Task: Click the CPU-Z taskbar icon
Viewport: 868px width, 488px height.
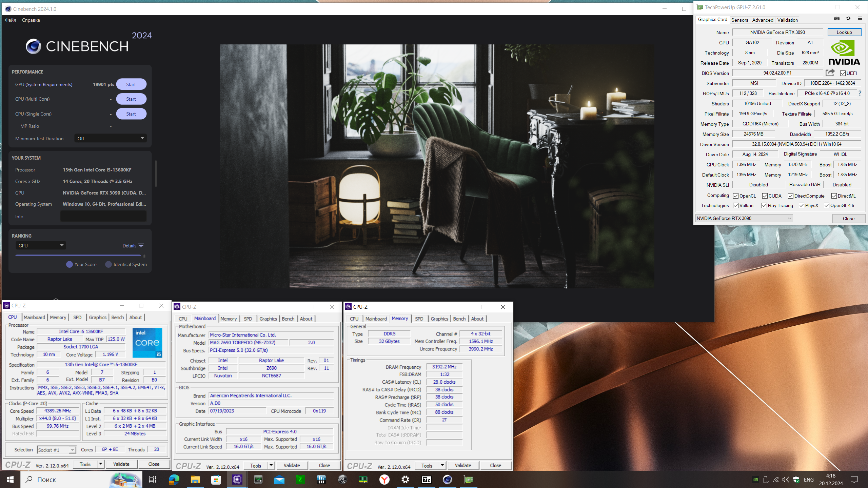Action: 237,480
